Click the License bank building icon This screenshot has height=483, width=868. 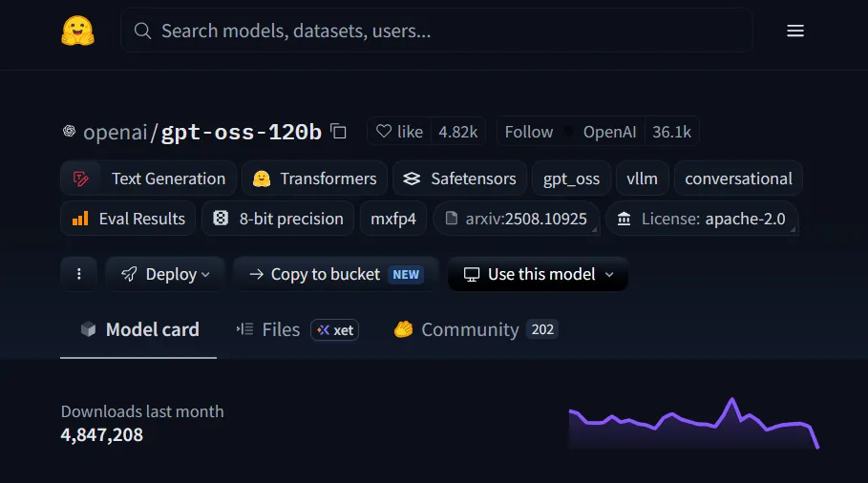(624, 219)
